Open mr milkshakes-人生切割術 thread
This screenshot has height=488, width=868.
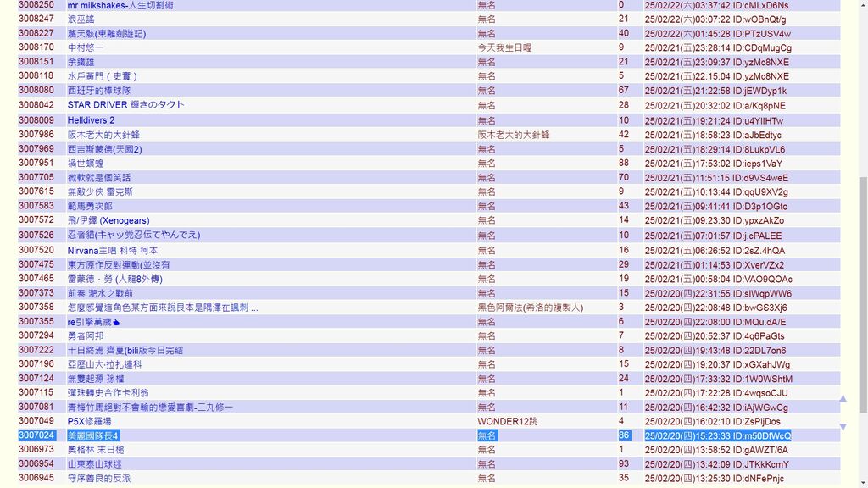120,5
